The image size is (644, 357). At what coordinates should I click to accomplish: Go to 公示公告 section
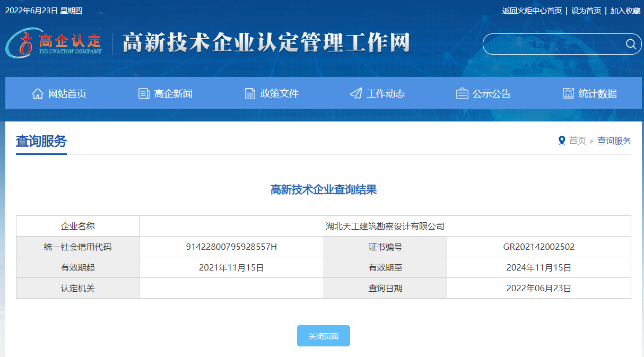[491, 94]
